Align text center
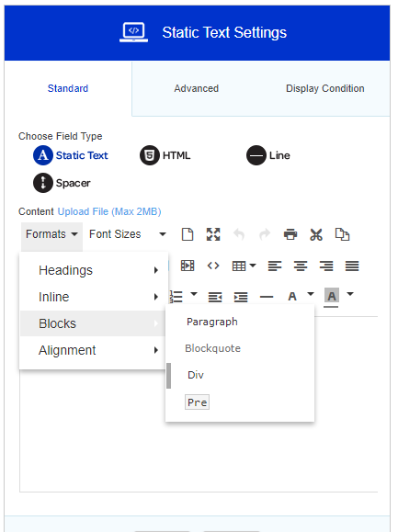 point(301,266)
